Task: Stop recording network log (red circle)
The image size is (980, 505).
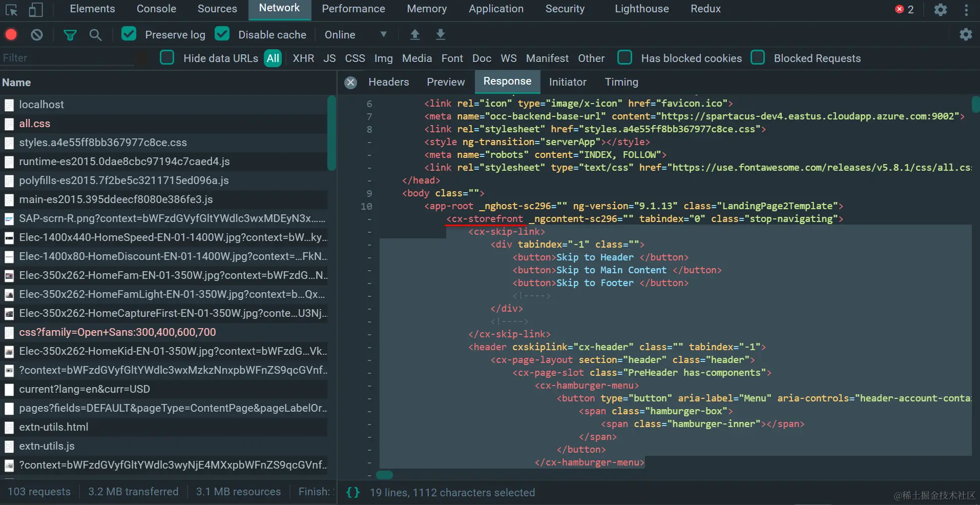Action: coord(11,34)
